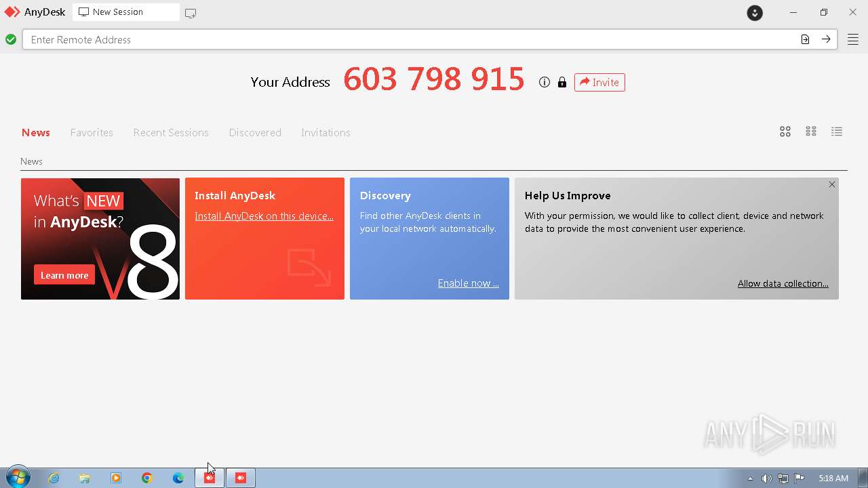Click Install AnyDesk on this device link
The width and height of the screenshot is (868, 488).
[x=264, y=216]
